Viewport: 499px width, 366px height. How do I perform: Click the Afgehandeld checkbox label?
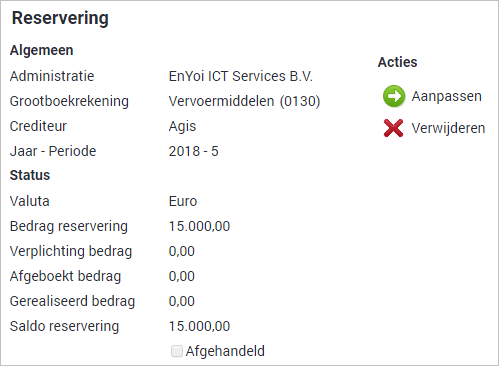coord(225,351)
